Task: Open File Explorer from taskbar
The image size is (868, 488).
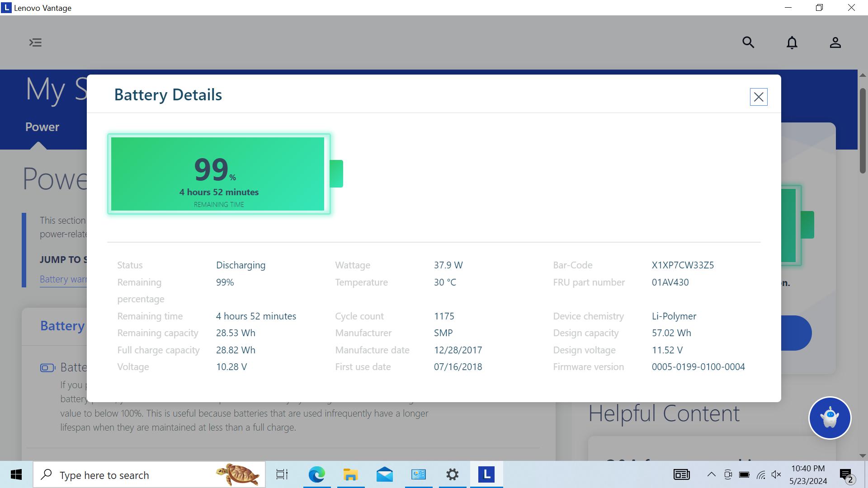Action: tap(350, 474)
